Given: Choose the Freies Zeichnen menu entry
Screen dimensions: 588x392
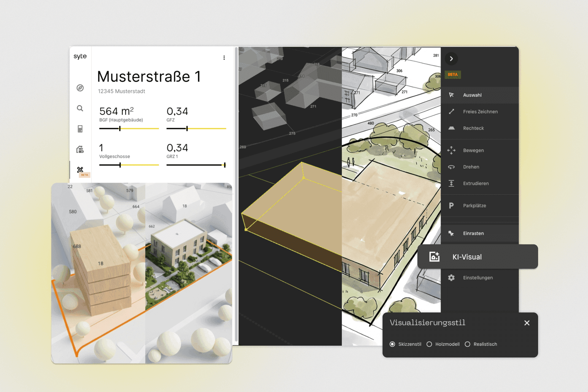Looking at the screenshot, I should (x=480, y=112).
